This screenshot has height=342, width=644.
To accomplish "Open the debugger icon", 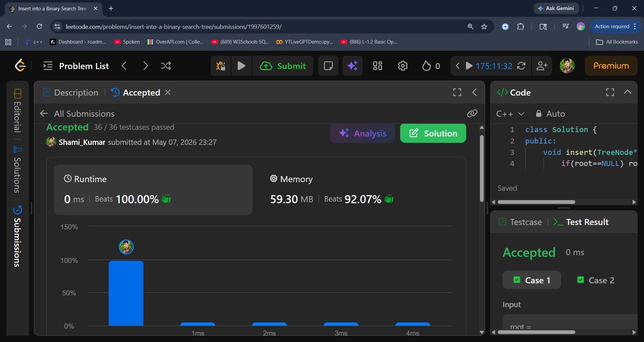I will pos(221,66).
